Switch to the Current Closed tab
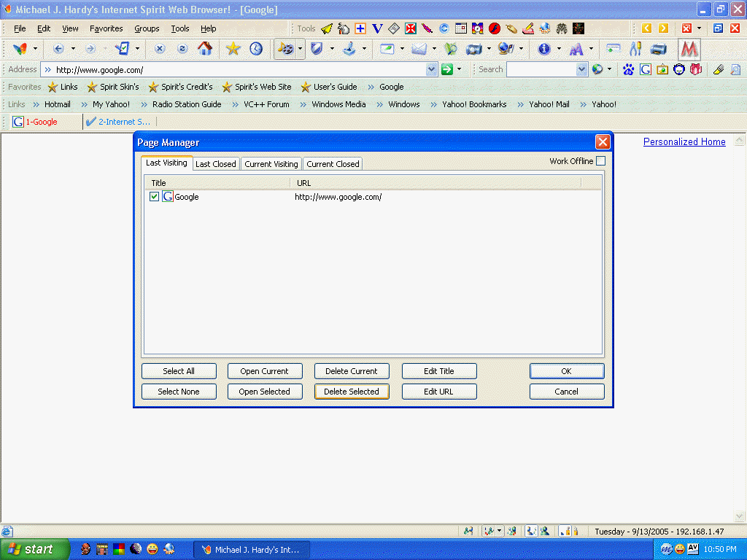Viewport: 747px width, 560px height. (x=333, y=163)
